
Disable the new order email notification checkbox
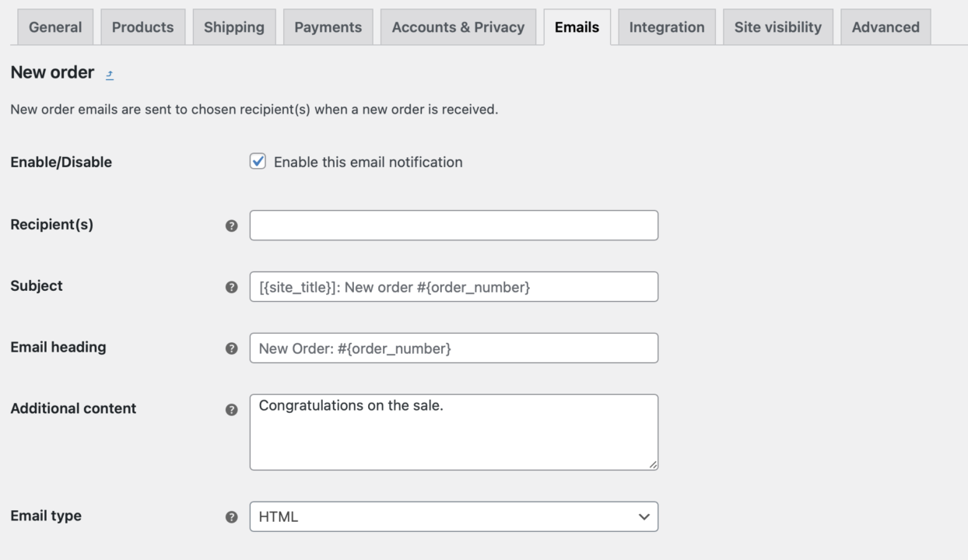tap(258, 162)
